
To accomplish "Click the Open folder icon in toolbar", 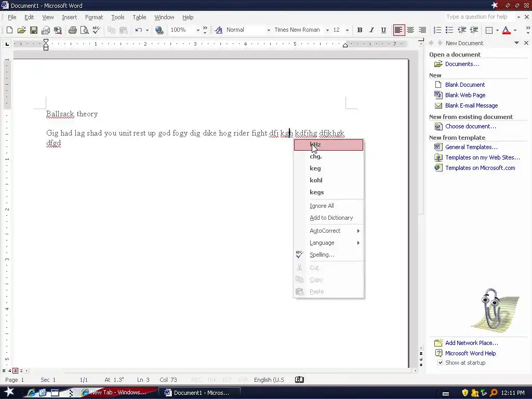I will coord(21,30).
